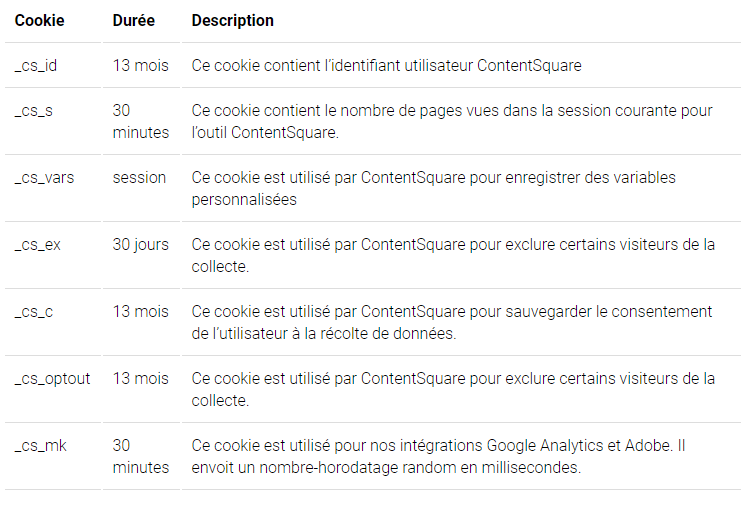Viewport: 753px width, 507px height.
Task: Click the consentement de l'utilisateur description
Action: coord(452,323)
